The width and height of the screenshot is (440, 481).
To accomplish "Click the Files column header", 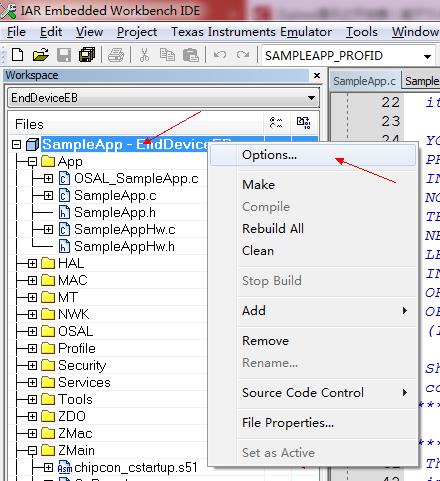I will click(137, 124).
